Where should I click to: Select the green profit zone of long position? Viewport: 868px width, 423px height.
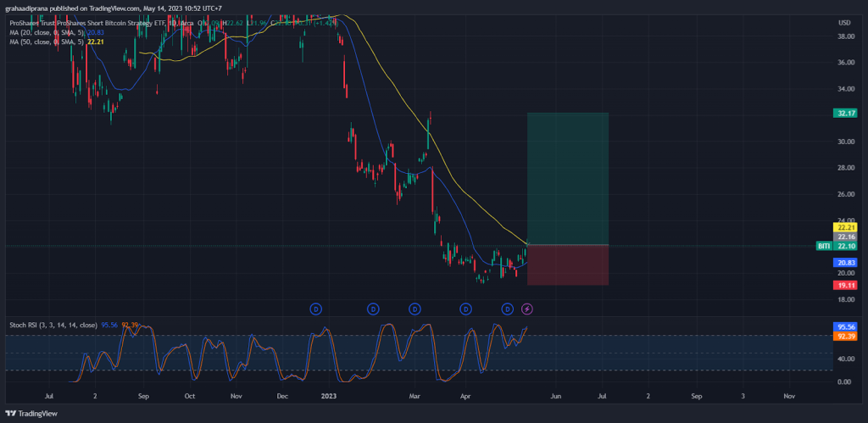(568, 179)
